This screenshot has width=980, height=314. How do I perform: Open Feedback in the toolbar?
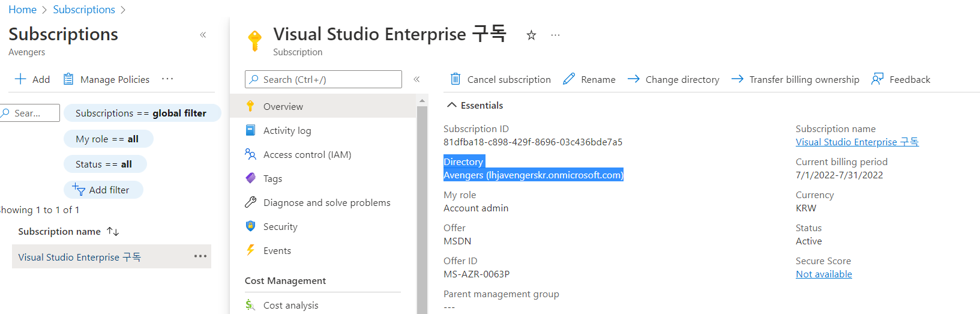(901, 79)
